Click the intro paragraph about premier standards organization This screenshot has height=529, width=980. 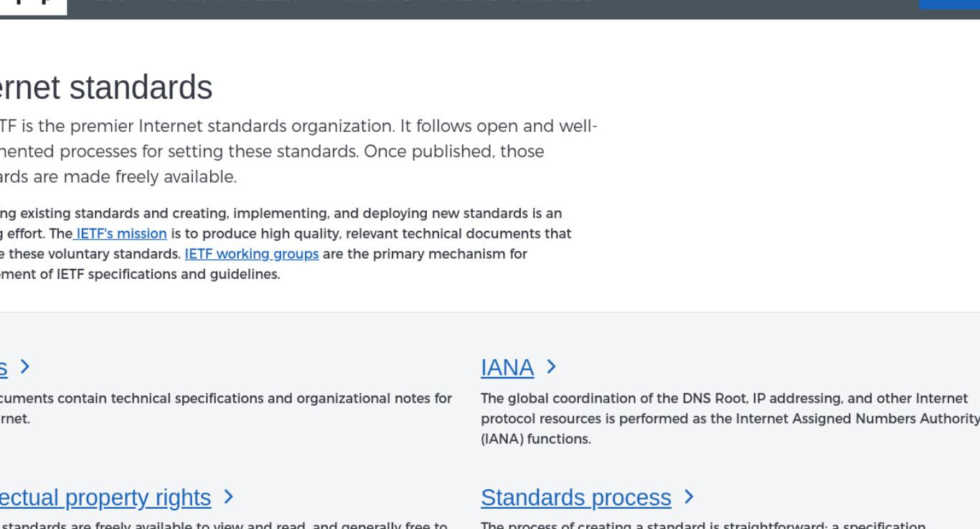(298, 151)
